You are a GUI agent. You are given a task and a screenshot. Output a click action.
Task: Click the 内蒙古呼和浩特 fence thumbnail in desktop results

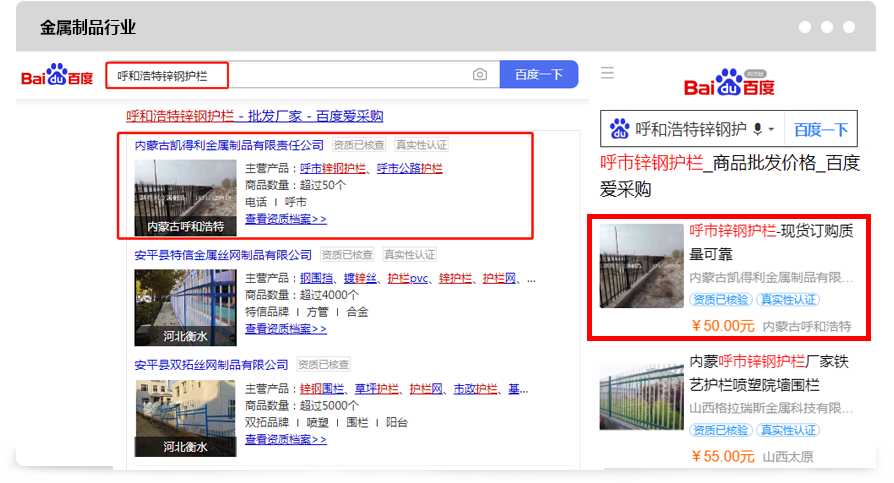coord(185,198)
